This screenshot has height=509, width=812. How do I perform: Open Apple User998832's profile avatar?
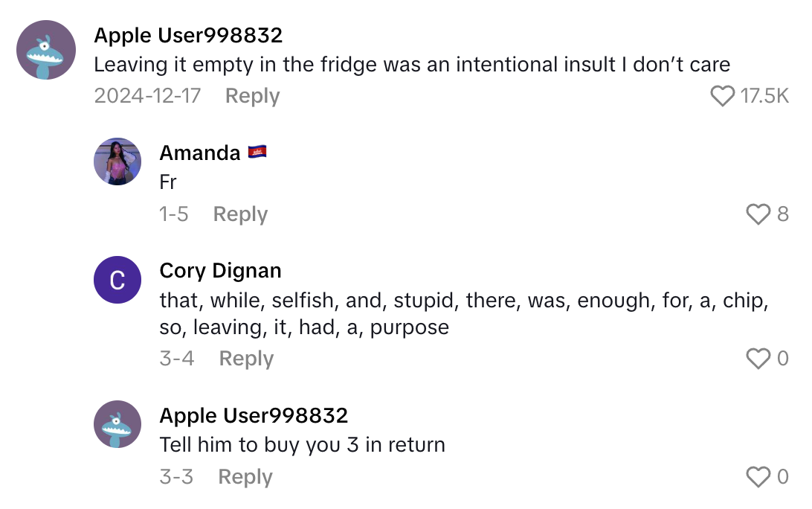46,50
